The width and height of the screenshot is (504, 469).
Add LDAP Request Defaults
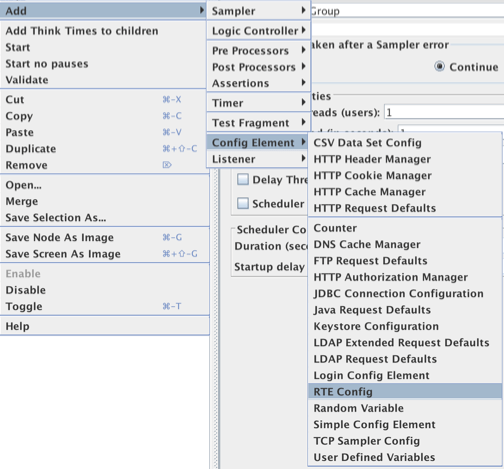point(405,359)
